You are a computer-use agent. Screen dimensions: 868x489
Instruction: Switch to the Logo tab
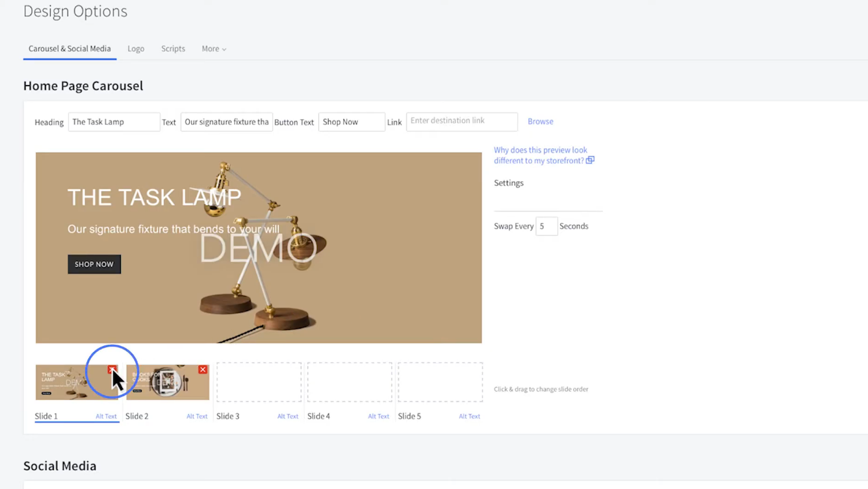coord(136,49)
